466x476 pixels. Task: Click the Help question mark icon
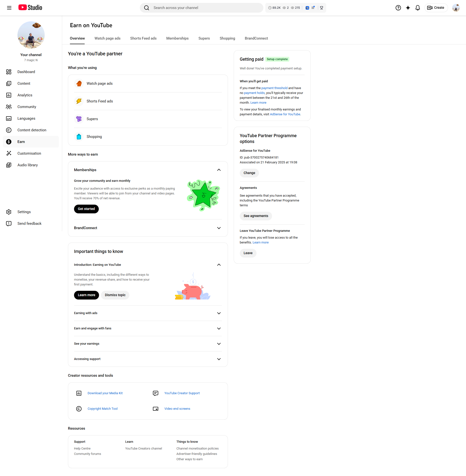coord(398,8)
